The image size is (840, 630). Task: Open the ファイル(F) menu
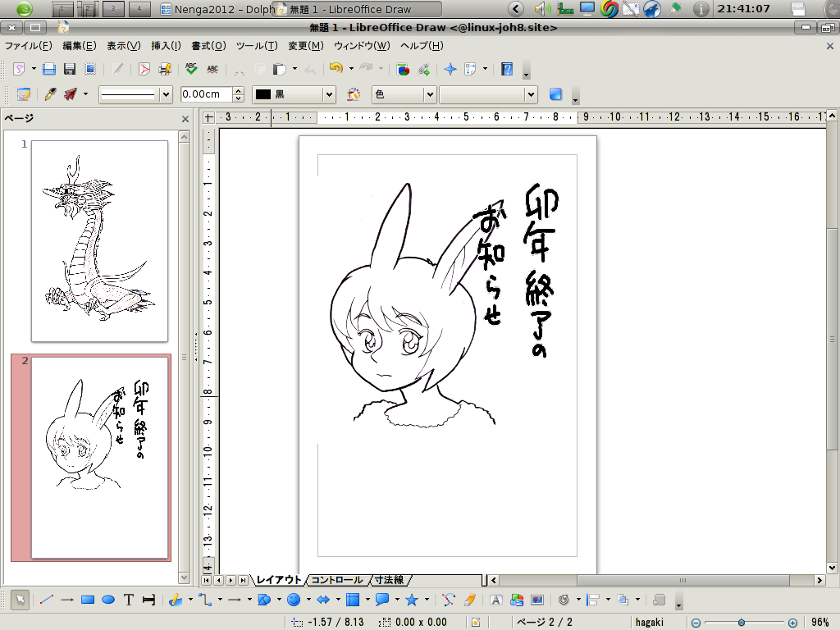[29, 46]
